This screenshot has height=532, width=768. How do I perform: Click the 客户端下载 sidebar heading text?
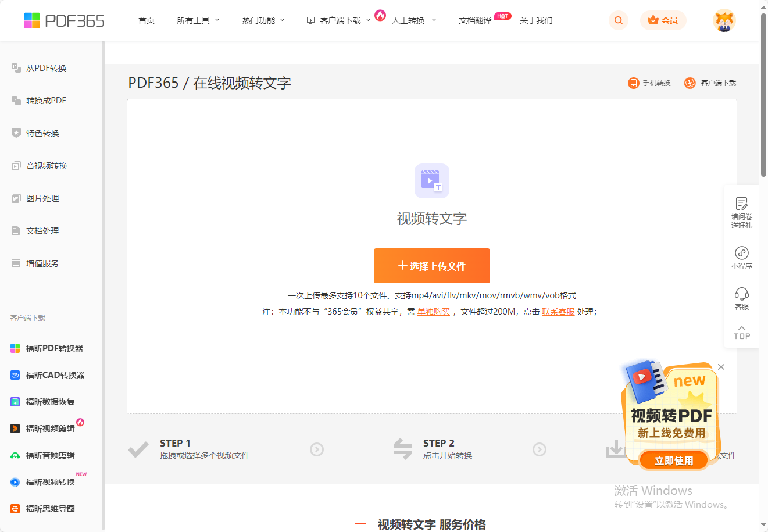(x=27, y=318)
